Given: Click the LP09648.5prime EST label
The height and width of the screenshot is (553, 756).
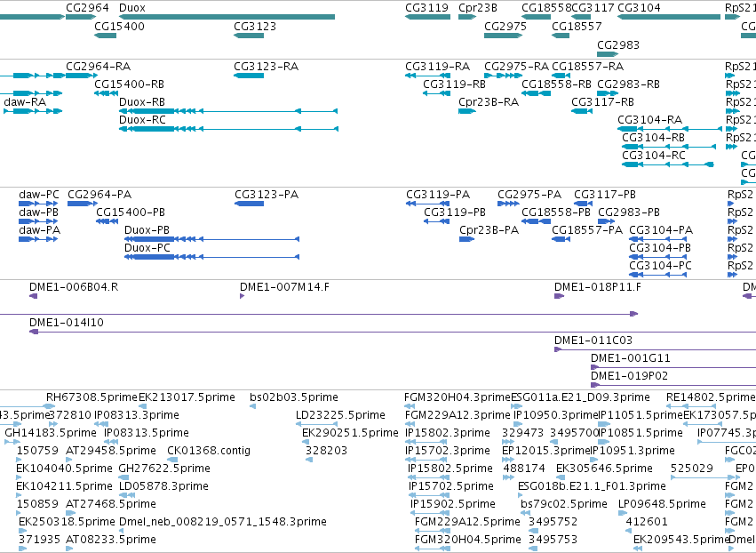Looking at the screenshot, I should click(x=662, y=504).
